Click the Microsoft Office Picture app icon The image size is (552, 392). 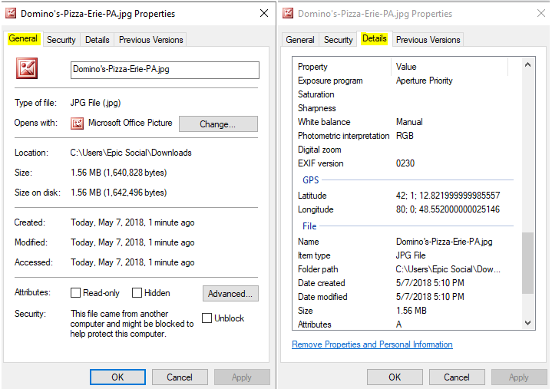pos(77,124)
